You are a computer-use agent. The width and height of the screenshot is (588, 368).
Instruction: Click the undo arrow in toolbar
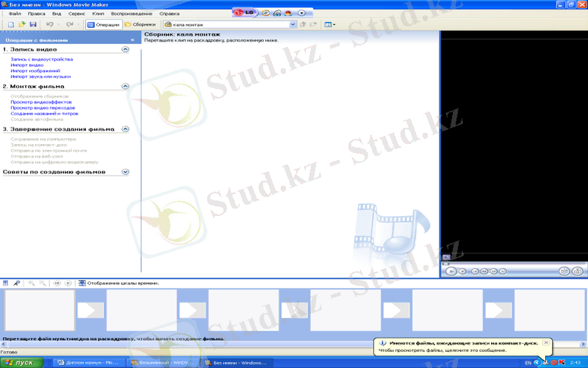[x=49, y=24]
